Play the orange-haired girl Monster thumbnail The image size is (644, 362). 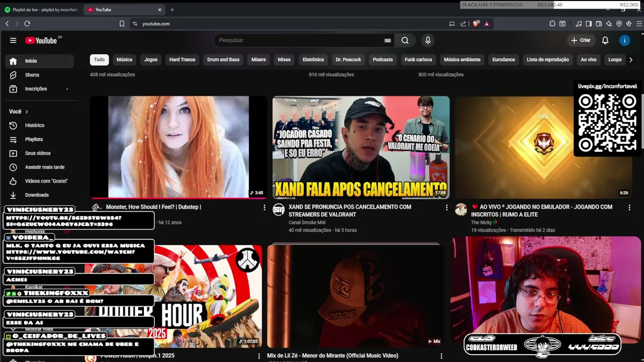pos(178,147)
